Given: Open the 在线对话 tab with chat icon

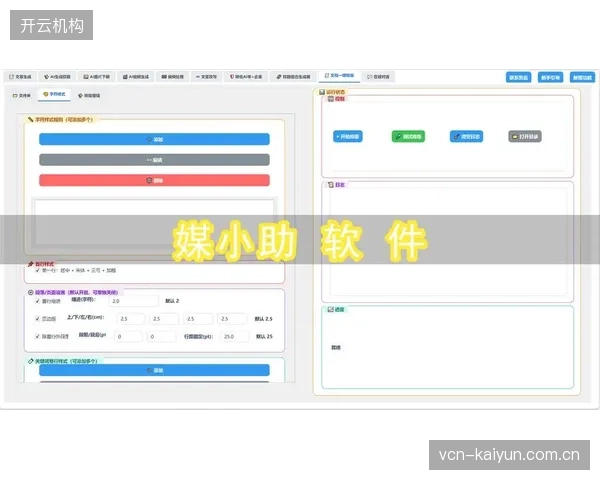Looking at the screenshot, I should tap(378, 77).
